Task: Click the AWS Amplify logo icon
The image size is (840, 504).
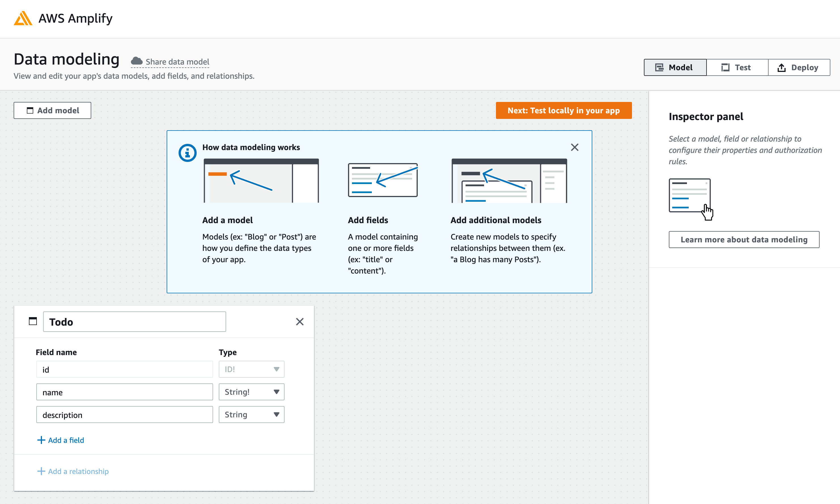Action: pyautogui.click(x=23, y=18)
